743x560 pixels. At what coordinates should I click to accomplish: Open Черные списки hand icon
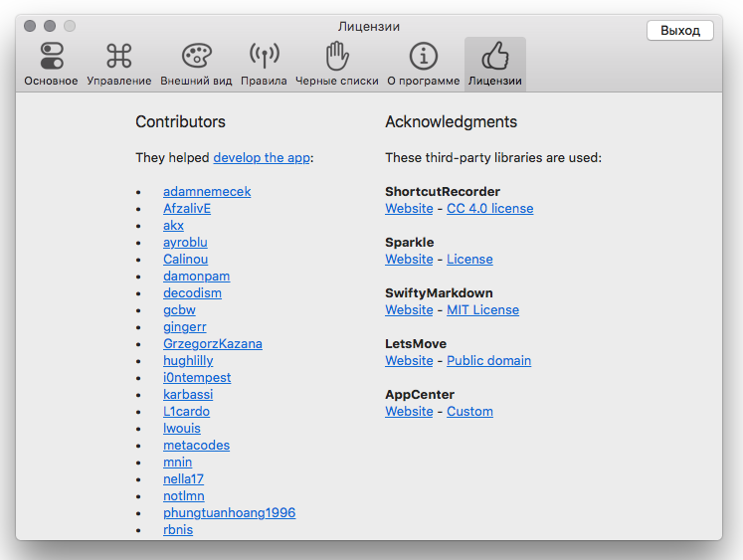[337, 56]
